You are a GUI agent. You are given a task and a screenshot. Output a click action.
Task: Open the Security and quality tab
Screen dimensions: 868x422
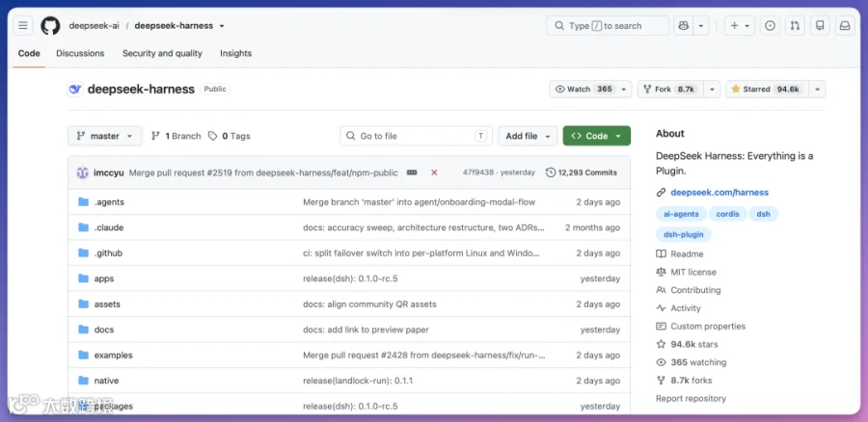pos(162,54)
